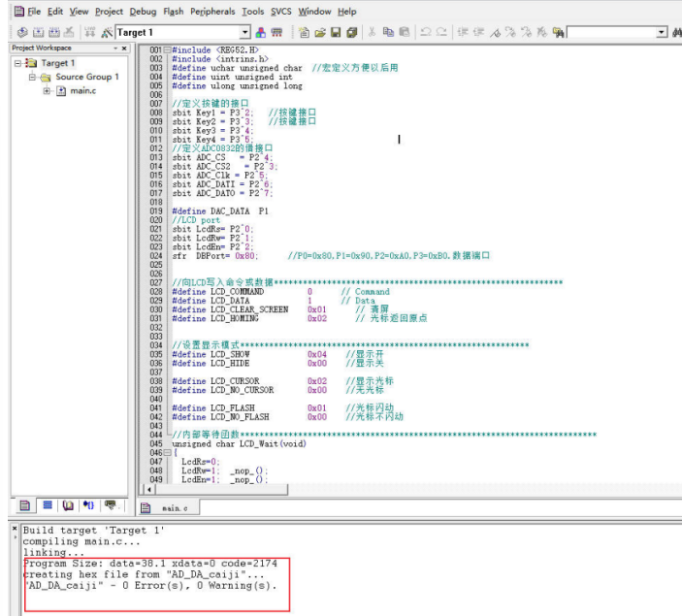The width and height of the screenshot is (682, 616).
Task: Click the Undo arrow icon
Action: (x=425, y=32)
